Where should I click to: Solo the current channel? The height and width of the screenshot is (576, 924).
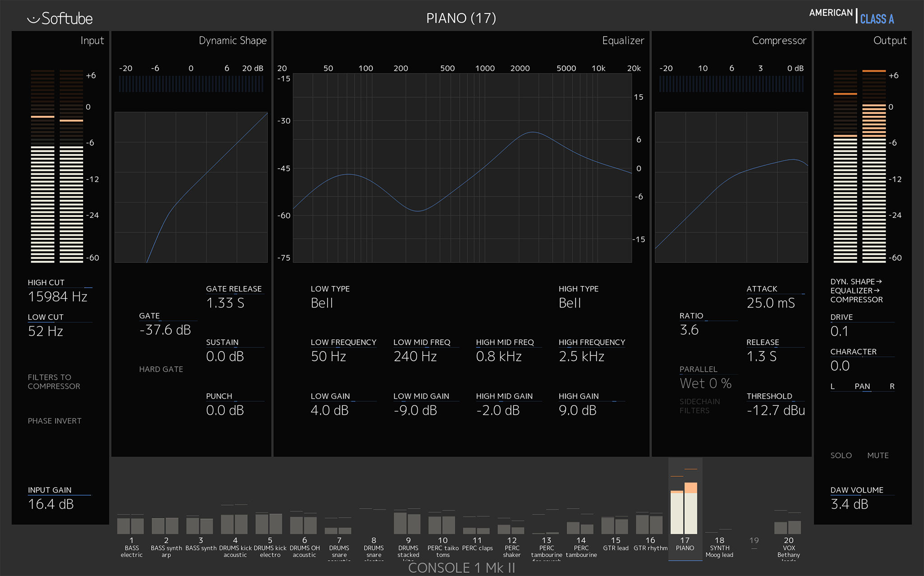click(x=841, y=456)
